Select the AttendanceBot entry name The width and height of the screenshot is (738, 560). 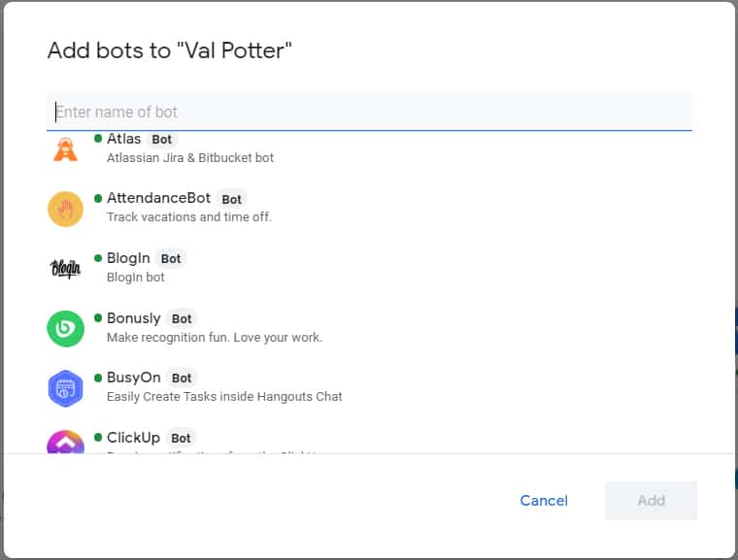pos(158,198)
